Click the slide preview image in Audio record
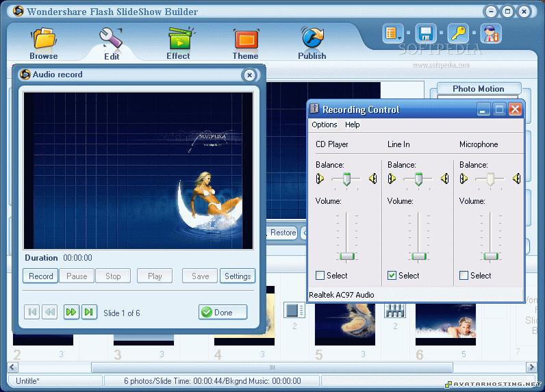Screen dimensions: 545x392 138,170
